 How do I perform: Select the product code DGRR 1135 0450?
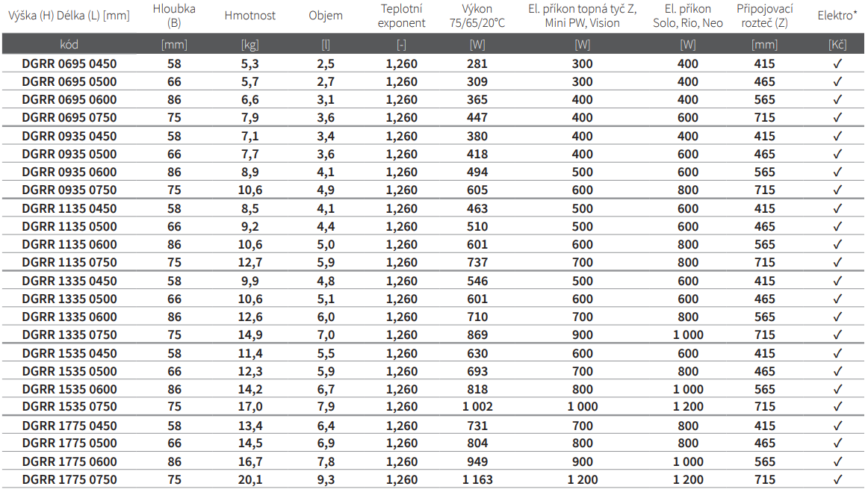[x=69, y=209]
